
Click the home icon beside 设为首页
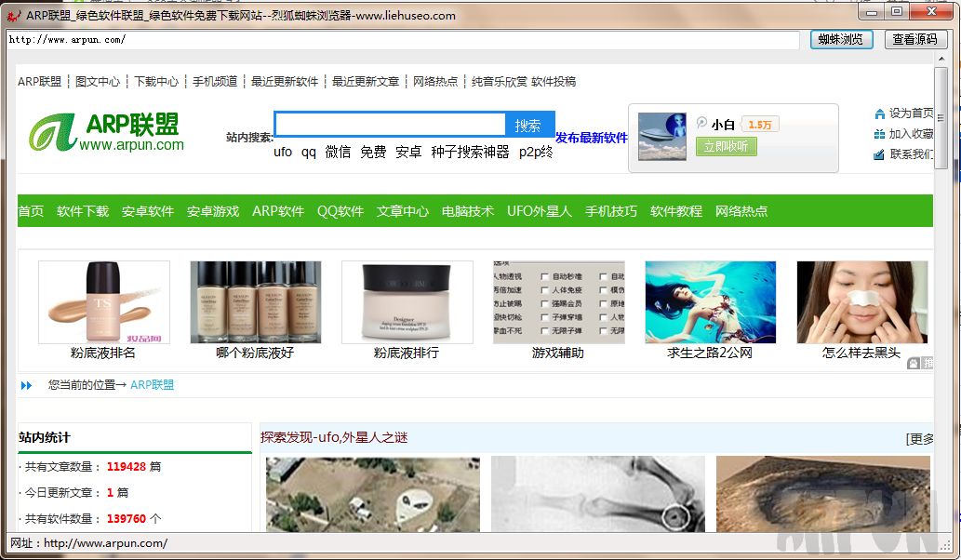879,113
